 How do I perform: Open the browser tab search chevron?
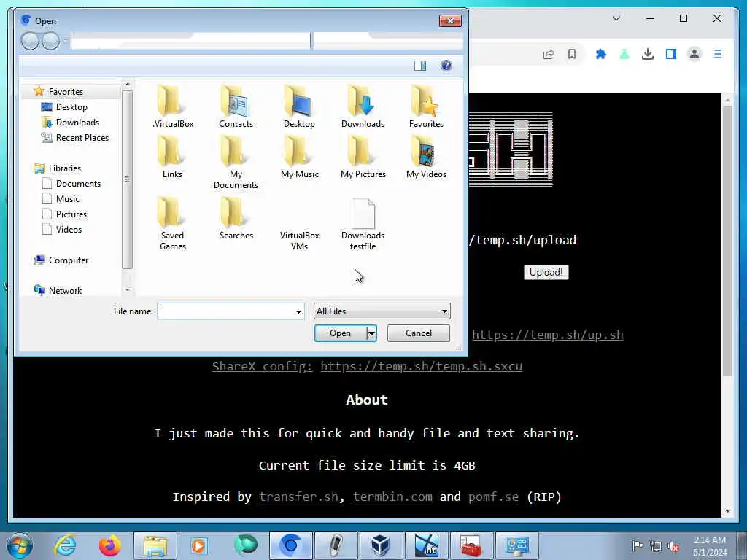[x=616, y=18]
